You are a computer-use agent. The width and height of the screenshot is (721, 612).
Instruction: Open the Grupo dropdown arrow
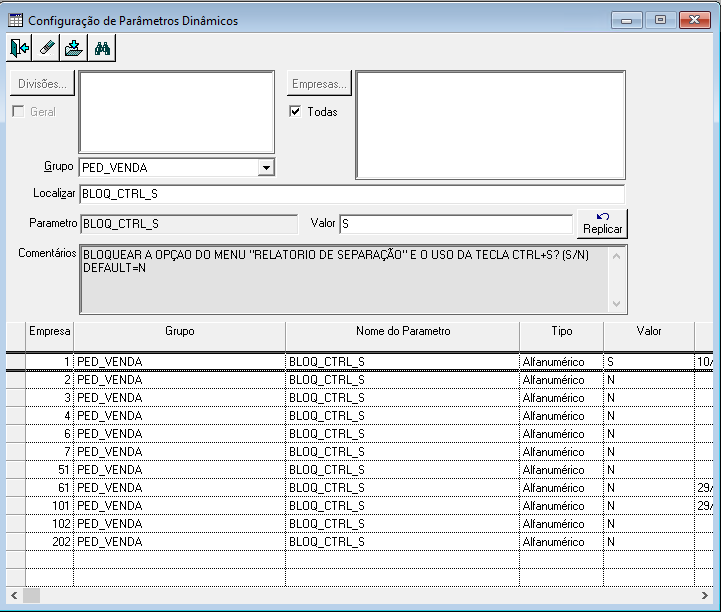pos(266,167)
